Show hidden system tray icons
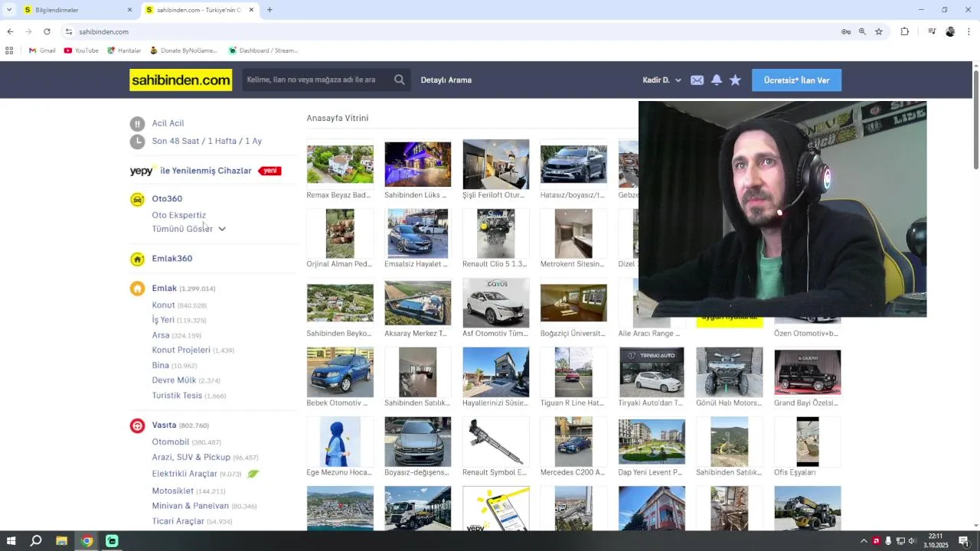Viewport: 980px width, 551px height. tap(864, 541)
